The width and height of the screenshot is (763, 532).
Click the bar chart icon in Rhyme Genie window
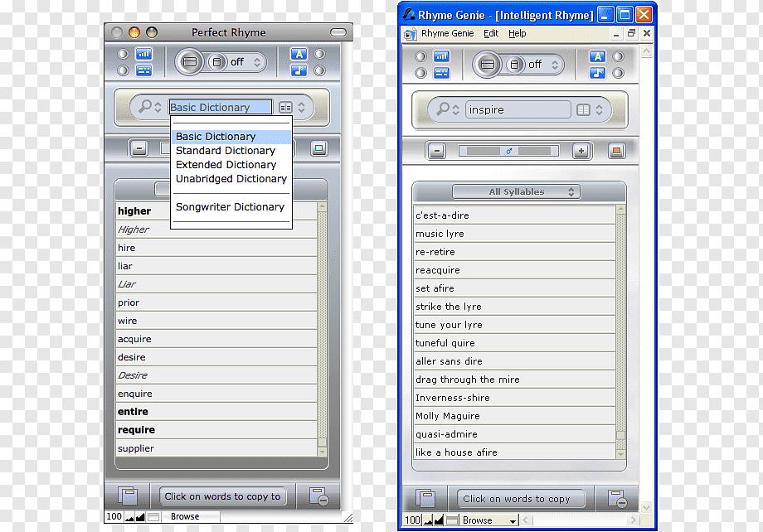pos(441,56)
